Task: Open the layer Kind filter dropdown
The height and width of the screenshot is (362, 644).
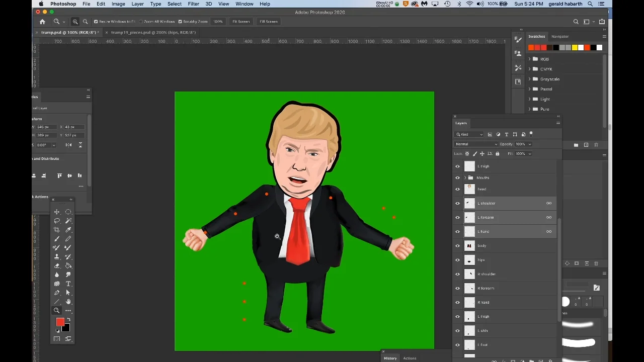Action: 469,135
